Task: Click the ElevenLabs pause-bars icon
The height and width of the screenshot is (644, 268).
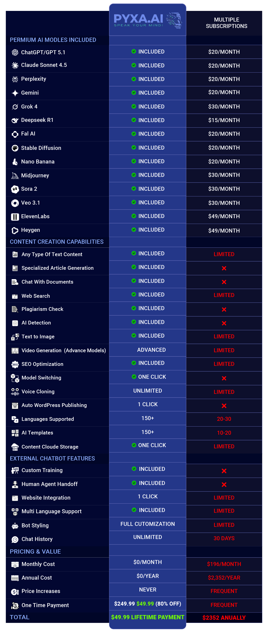Action: click(15, 217)
